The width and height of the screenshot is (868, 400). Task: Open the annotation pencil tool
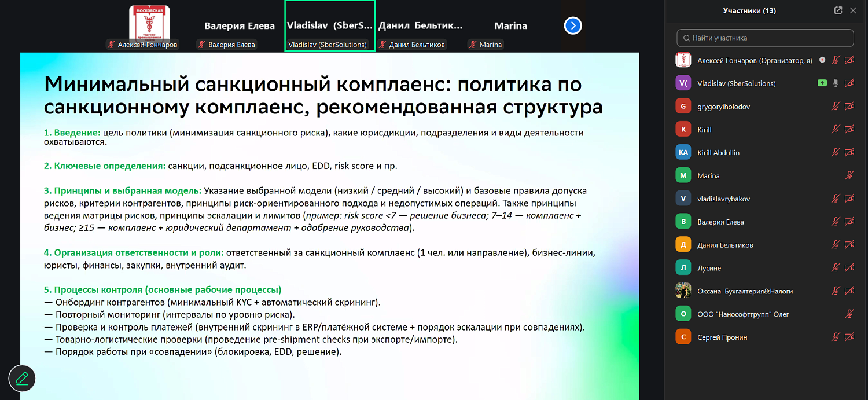(22, 378)
